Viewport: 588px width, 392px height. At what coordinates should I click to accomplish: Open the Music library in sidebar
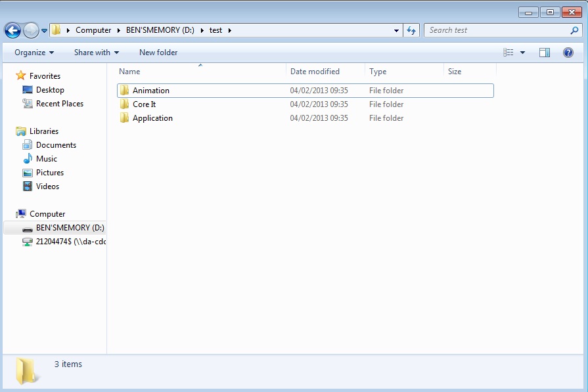pyautogui.click(x=49, y=158)
